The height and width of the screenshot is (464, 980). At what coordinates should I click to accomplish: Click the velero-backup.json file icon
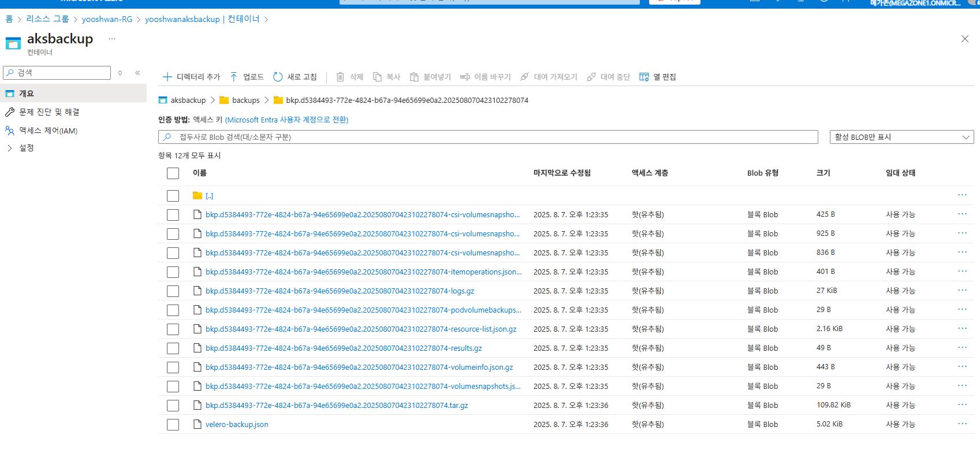click(x=197, y=424)
